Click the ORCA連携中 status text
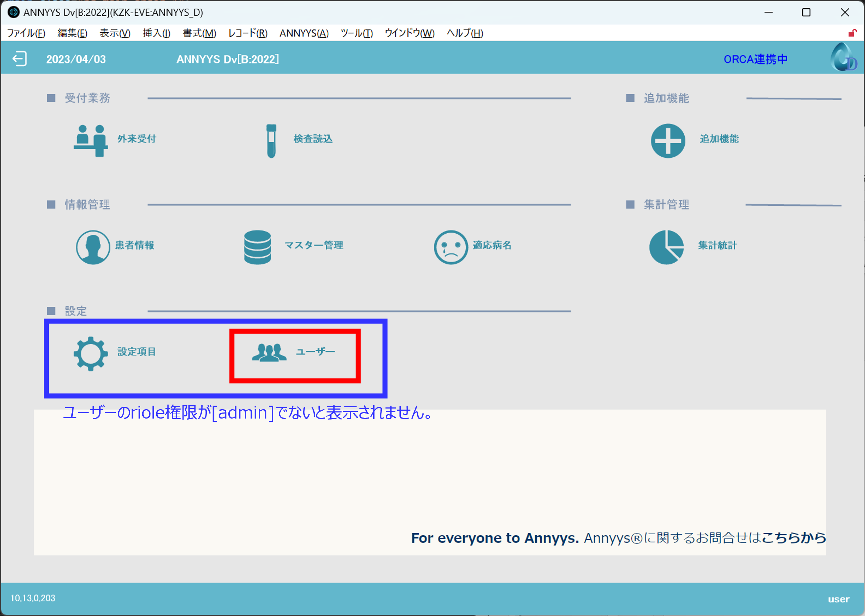The image size is (865, 616). tap(755, 59)
